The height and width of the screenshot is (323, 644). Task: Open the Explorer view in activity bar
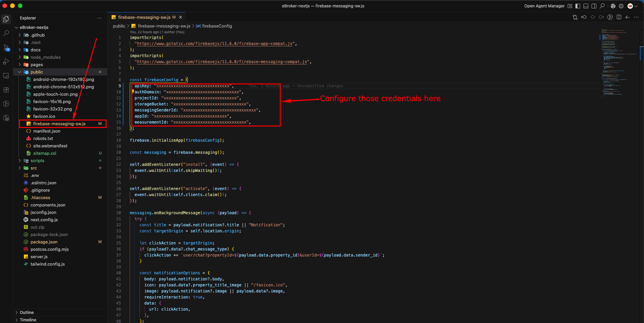[6, 19]
